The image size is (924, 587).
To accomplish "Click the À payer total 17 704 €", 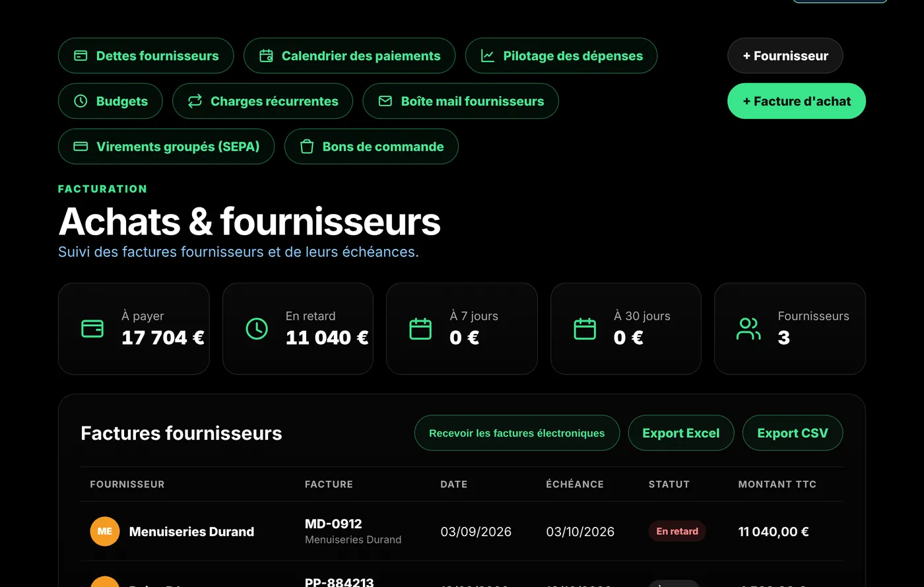I will point(163,337).
